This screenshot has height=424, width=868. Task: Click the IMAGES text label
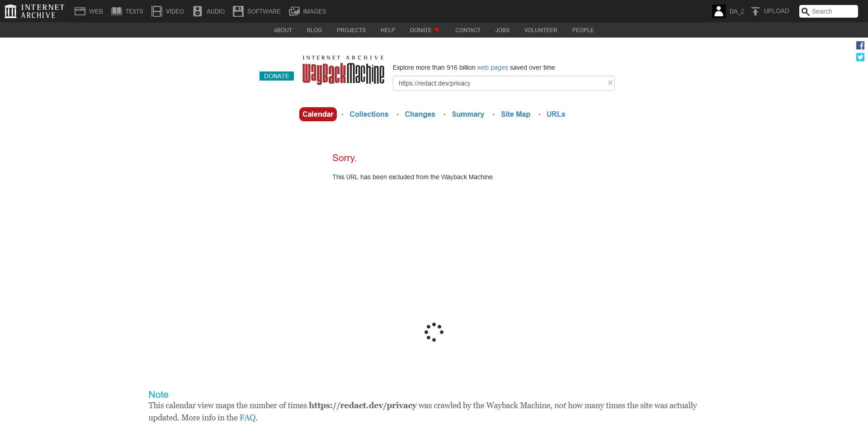315,11
